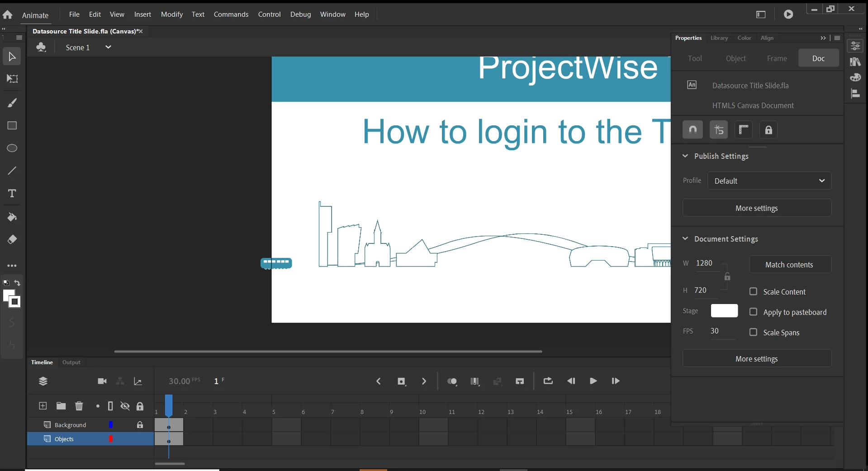The height and width of the screenshot is (471, 868).
Task: Toggle the rulers button in Properties
Action: [743, 130]
